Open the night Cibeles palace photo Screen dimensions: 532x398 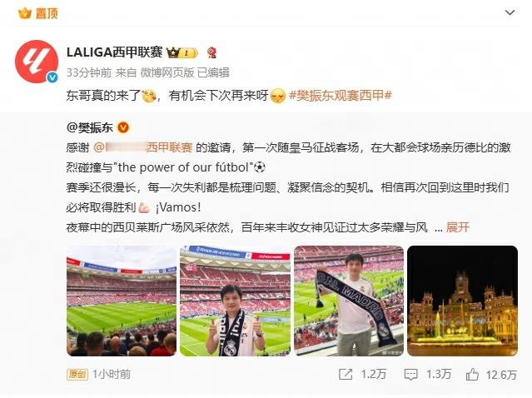pos(462,301)
